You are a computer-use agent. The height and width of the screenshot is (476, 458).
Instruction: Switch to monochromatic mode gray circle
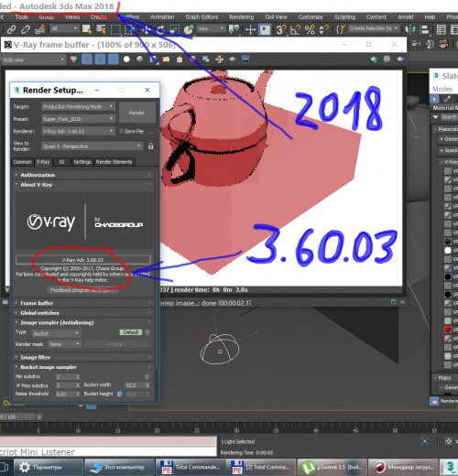point(140,59)
